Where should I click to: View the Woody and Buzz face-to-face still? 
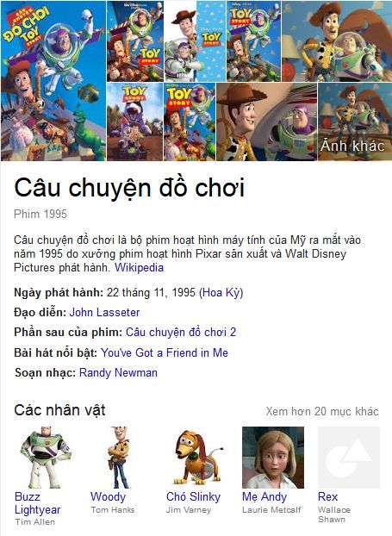coord(267,122)
